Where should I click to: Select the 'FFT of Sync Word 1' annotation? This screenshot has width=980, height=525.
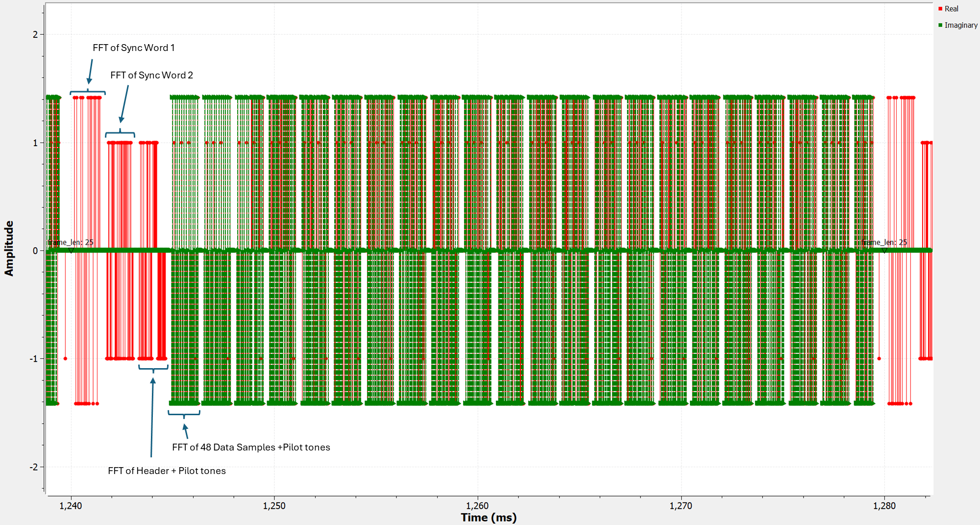pos(133,48)
